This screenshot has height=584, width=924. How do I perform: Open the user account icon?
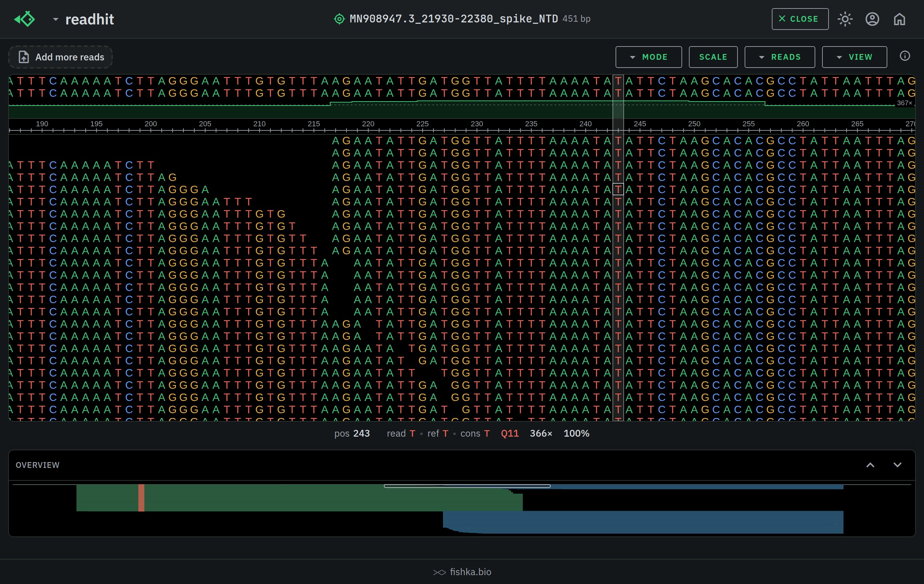tap(872, 19)
